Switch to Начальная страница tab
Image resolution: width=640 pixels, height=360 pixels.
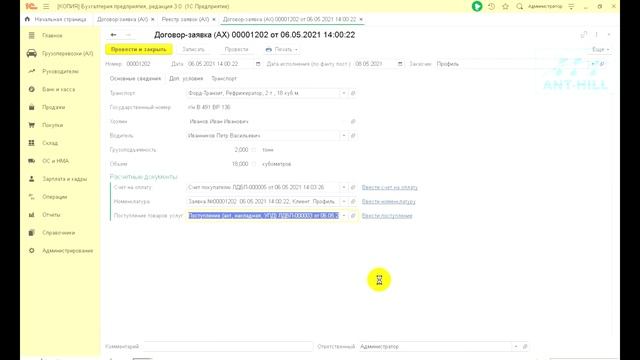pos(56,19)
